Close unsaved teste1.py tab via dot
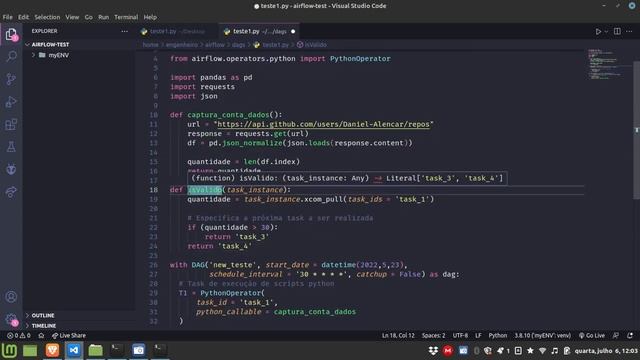This screenshot has width=640, height=360. tap(293, 31)
